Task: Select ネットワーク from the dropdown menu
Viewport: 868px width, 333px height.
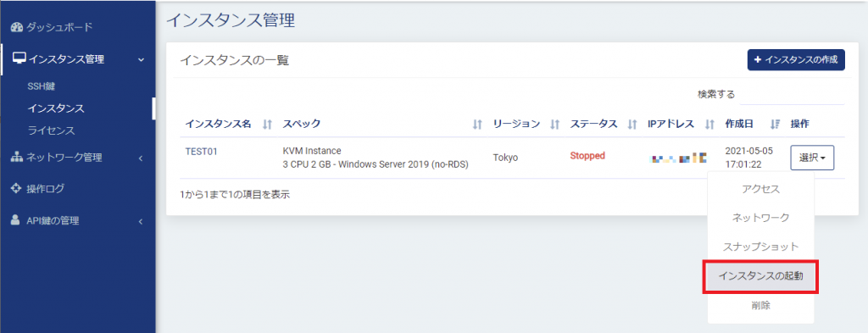Action: (x=760, y=218)
